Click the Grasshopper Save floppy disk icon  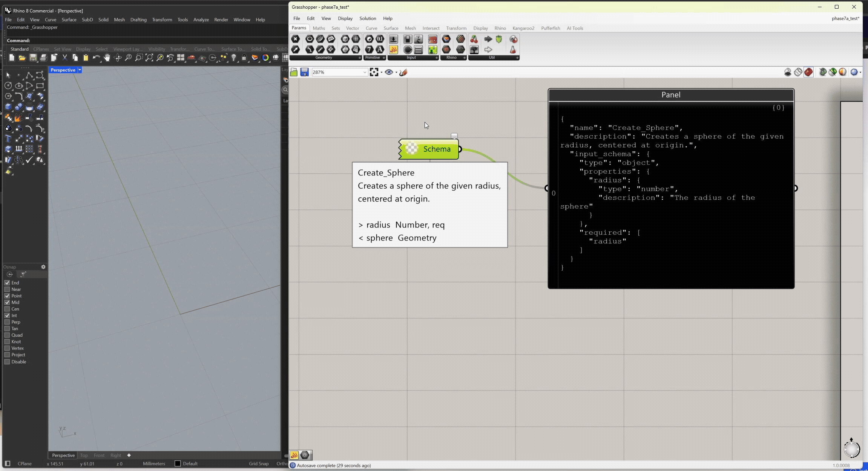(305, 72)
